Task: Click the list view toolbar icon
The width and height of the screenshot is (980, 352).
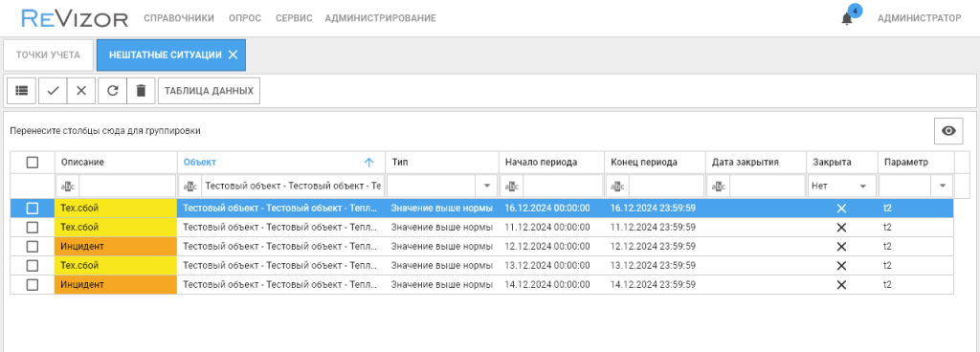Action: 22,91
